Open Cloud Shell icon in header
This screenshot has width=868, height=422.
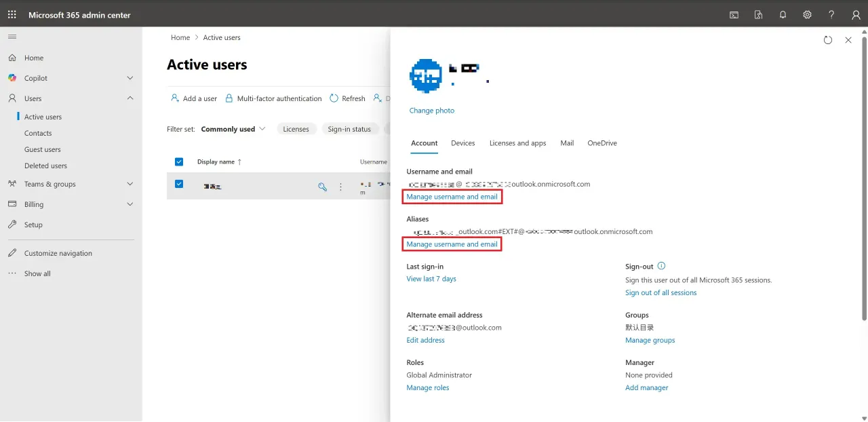734,14
